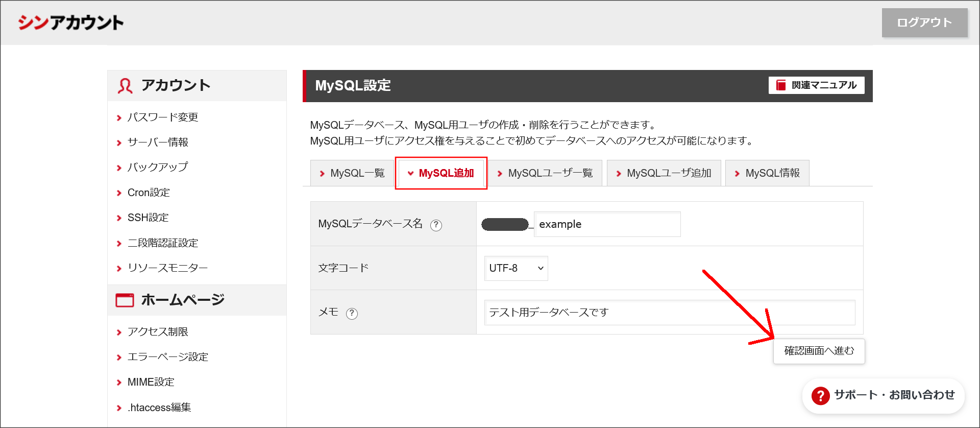Open the Cron設定 link
The width and height of the screenshot is (980, 428).
click(149, 193)
